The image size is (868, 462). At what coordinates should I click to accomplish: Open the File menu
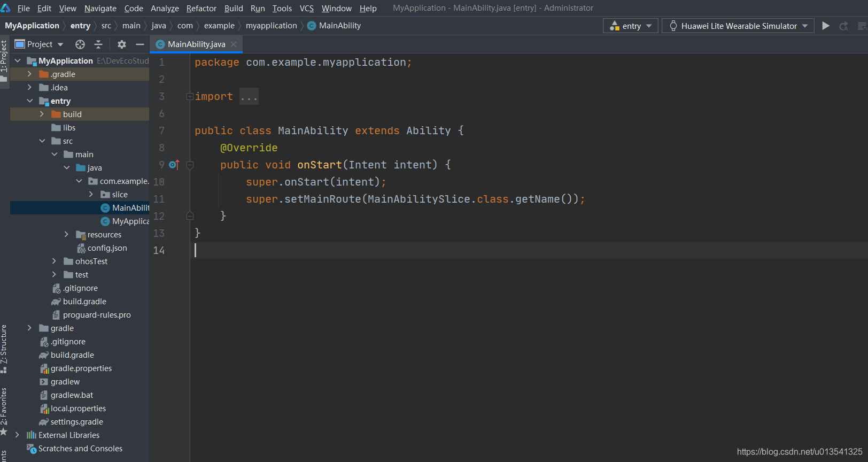(24, 8)
